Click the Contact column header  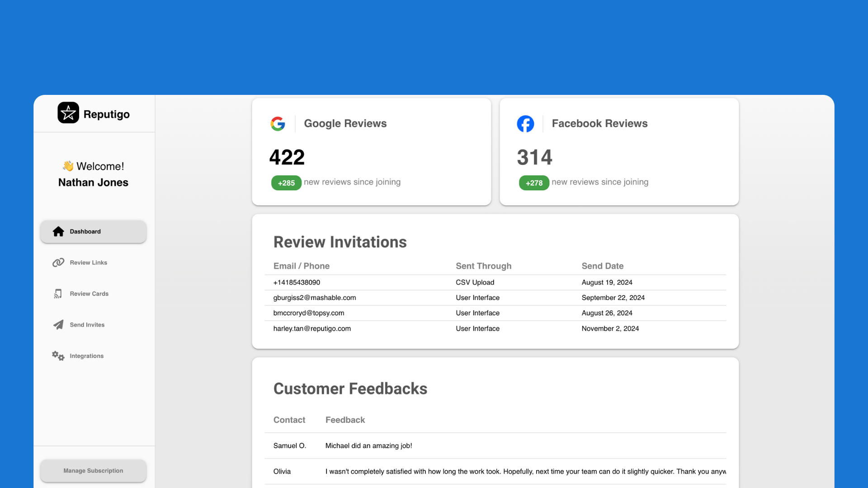289,420
